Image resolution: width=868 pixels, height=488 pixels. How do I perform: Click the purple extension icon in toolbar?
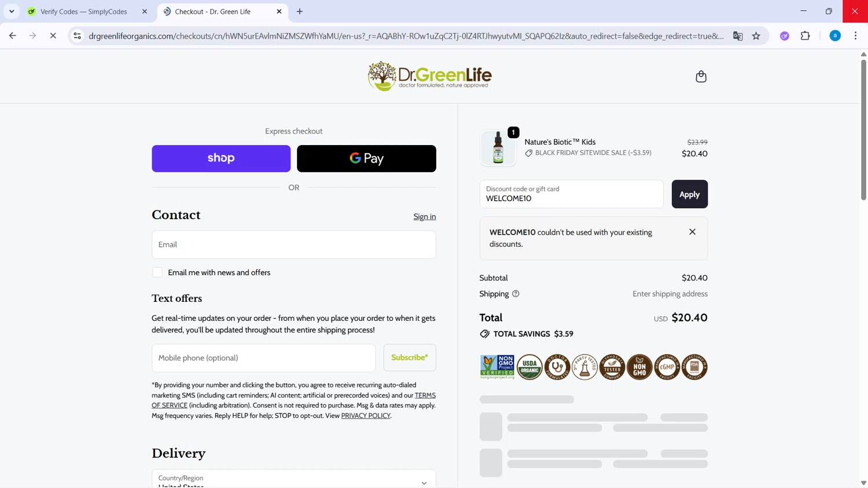coord(785,36)
